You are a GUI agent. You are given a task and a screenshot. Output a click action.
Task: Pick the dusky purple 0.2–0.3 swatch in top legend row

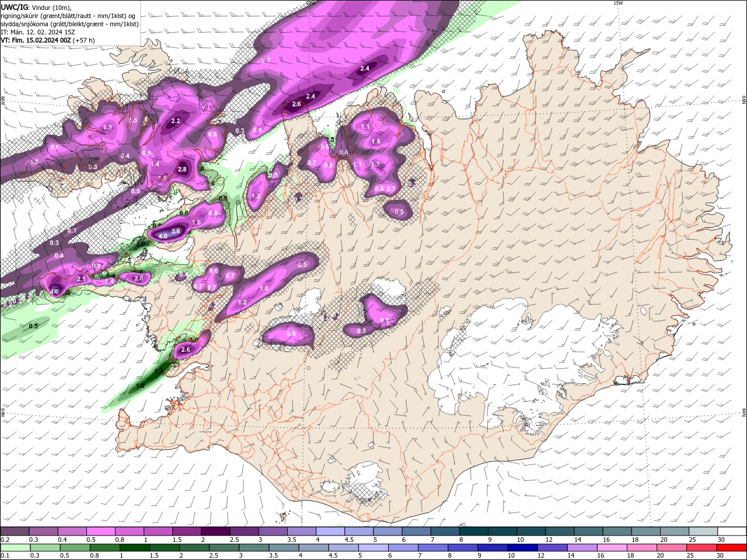[15, 531]
